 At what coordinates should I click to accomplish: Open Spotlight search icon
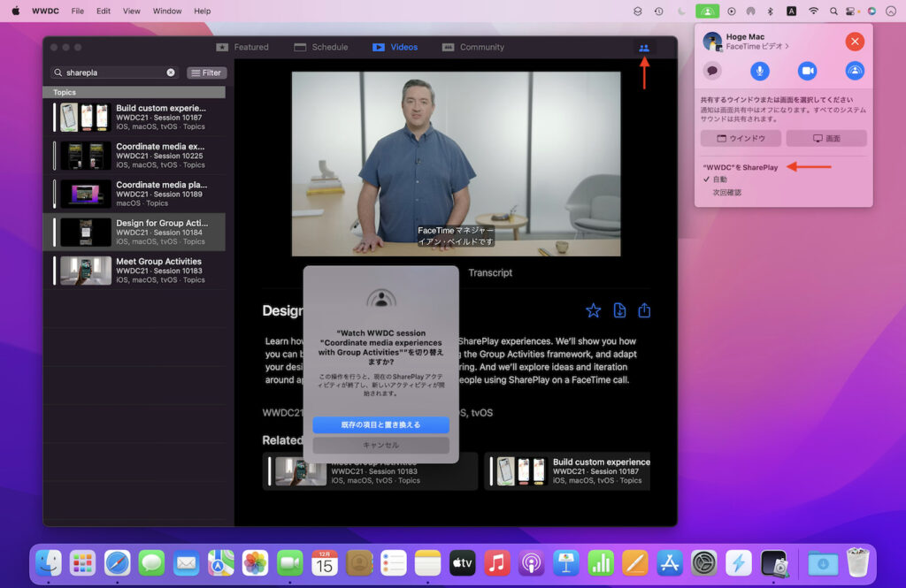pos(833,11)
